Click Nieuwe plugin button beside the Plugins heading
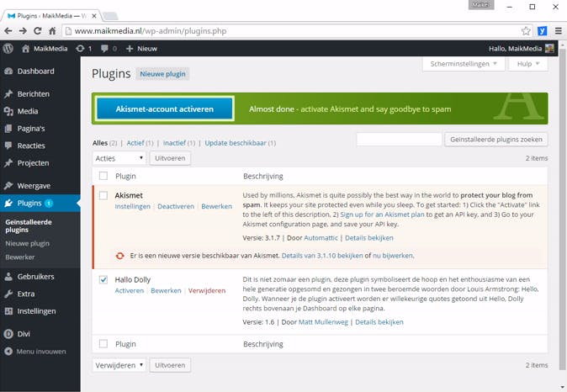 coord(162,74)
